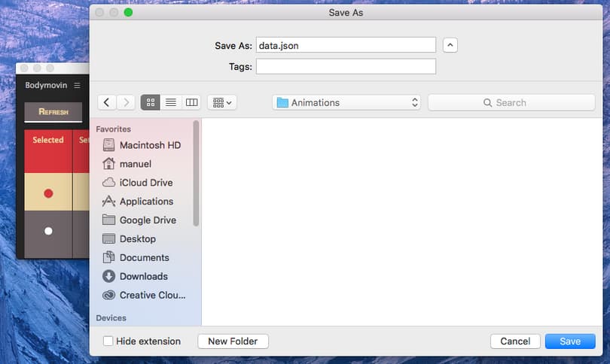
Task: Click the Applications A-shaped icon
Action: (x=108, y=201)
